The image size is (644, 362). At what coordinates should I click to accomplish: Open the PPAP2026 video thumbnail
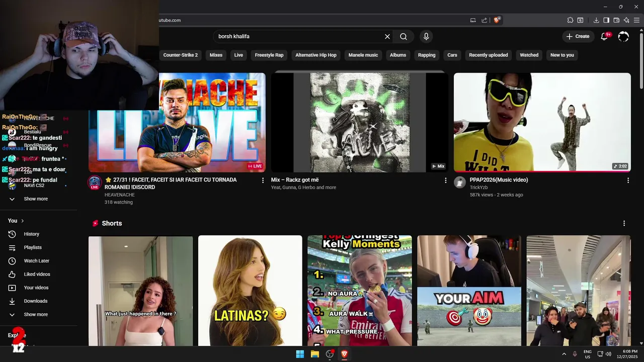click(x=542, y=122)
